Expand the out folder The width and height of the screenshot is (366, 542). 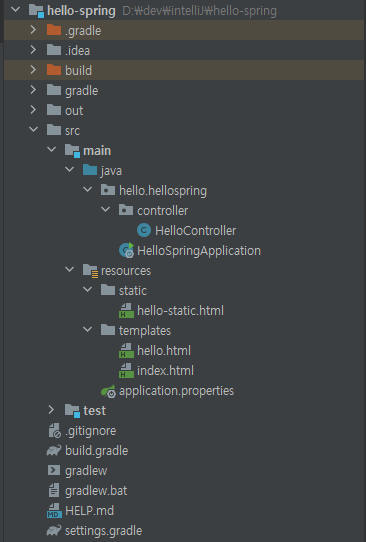[33, 110]
